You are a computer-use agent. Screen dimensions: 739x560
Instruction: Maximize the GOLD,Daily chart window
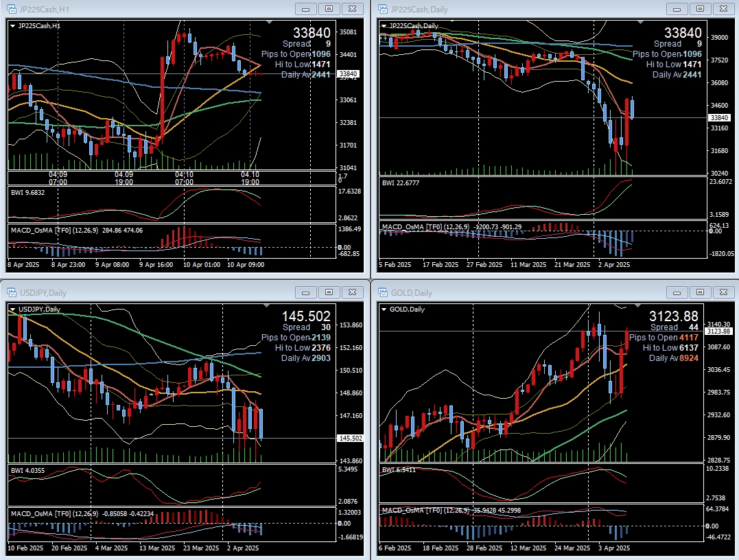(x=701, y=292)
